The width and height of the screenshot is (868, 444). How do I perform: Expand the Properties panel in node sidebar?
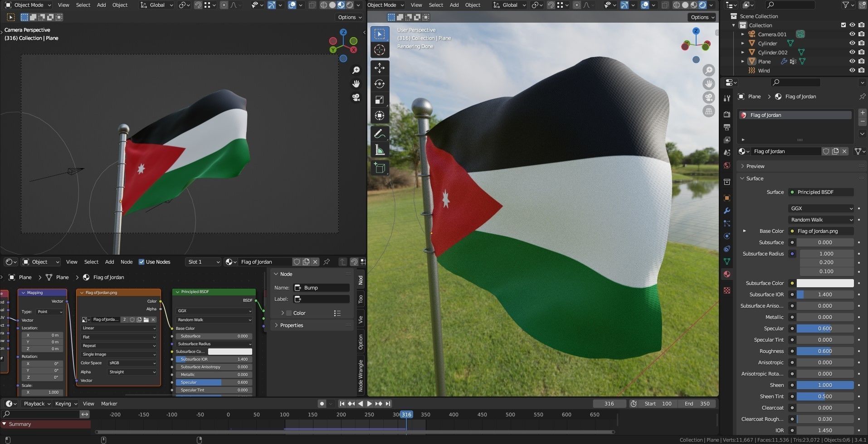click(291, 325)
